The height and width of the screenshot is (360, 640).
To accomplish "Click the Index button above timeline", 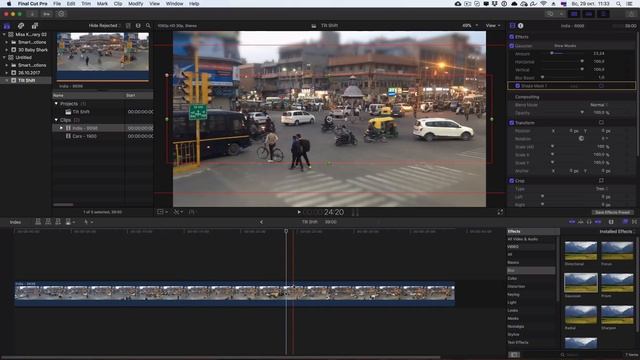I will tap(16, 222).
